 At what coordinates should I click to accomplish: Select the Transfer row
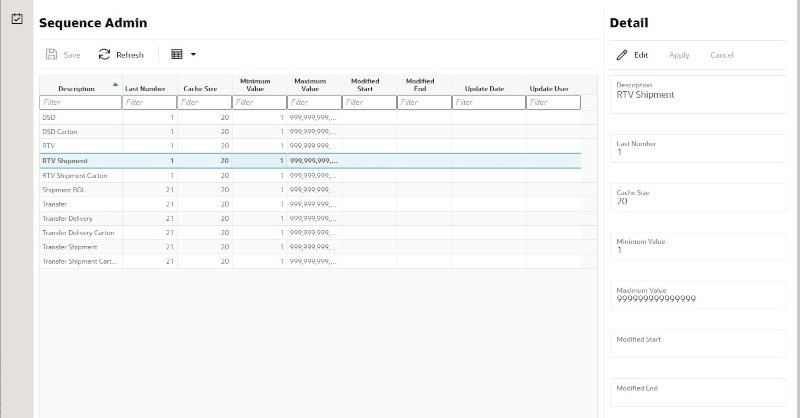(310, 204)
